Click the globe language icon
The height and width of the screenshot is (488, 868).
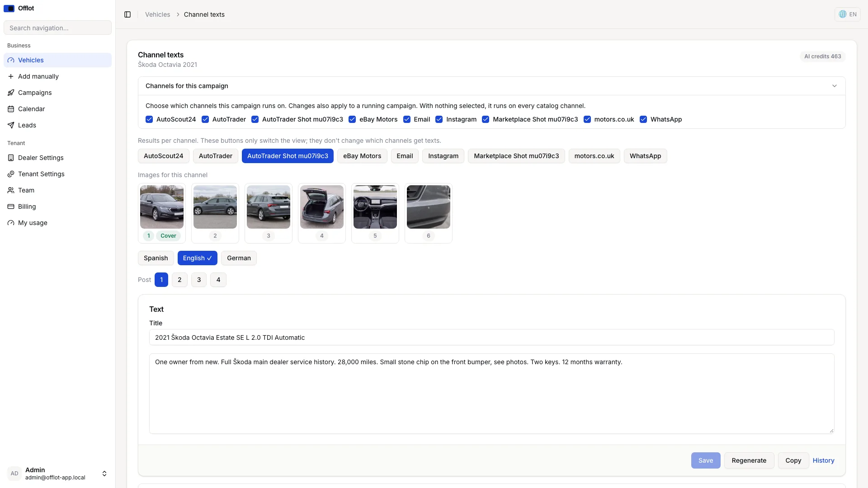(843, 14)
